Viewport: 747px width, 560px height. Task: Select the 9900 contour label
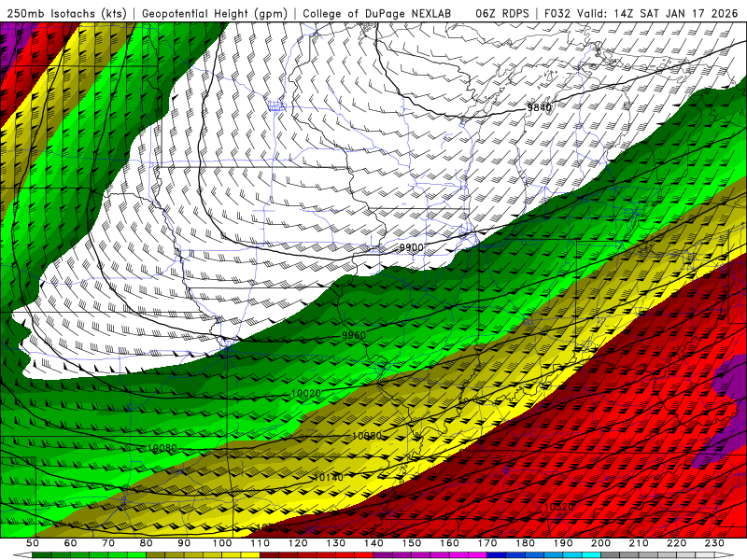click(411, 247)
